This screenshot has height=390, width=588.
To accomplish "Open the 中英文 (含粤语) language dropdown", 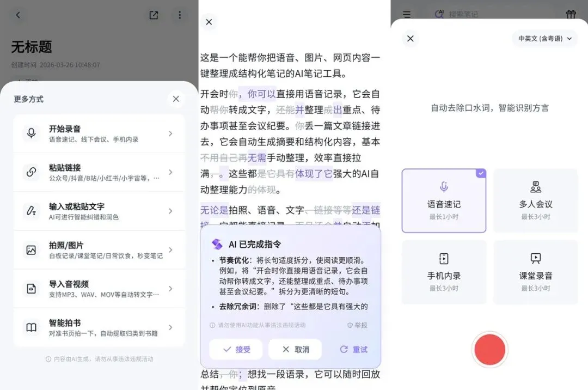I will point(545,39).
